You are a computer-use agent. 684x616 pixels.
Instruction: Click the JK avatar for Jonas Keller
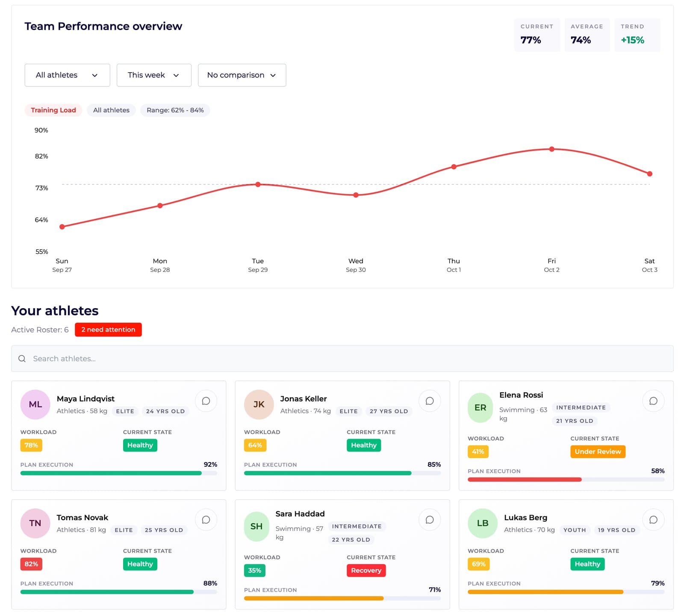tap(259, 404)
